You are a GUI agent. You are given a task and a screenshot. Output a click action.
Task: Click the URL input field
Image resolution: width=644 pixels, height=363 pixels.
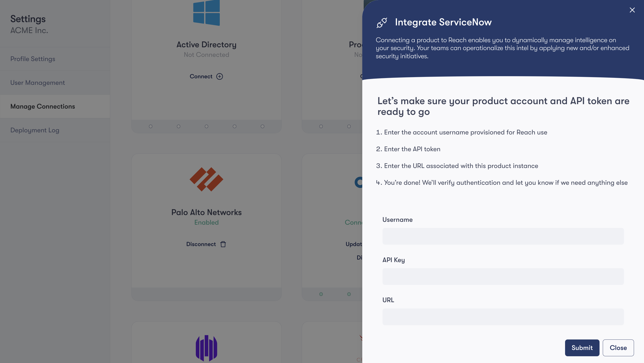(503, 317)
